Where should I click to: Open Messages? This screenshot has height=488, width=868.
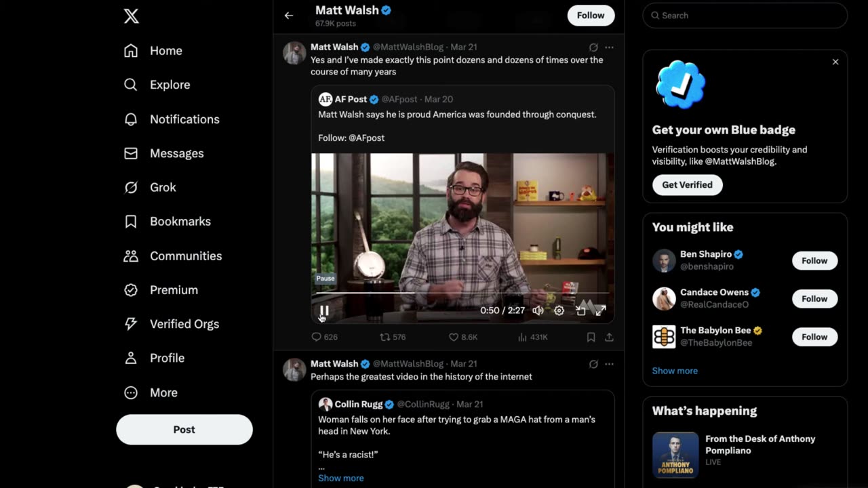point(163,153)
